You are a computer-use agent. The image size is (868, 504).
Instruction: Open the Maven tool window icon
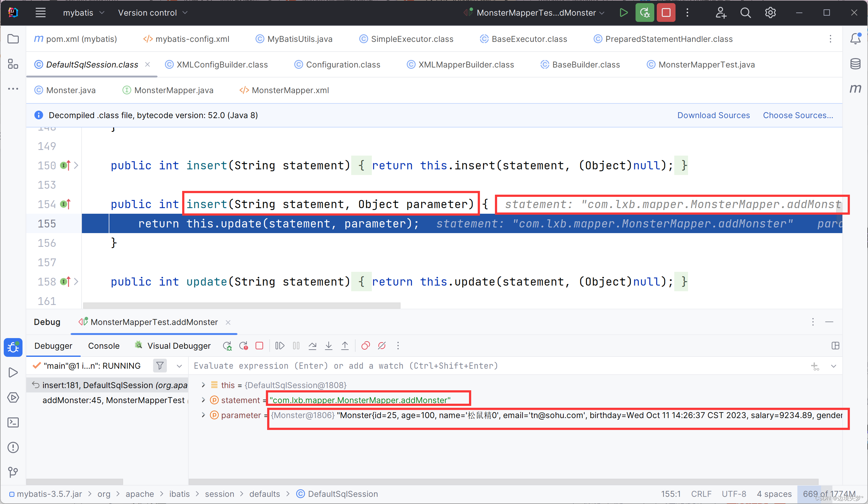855,89
